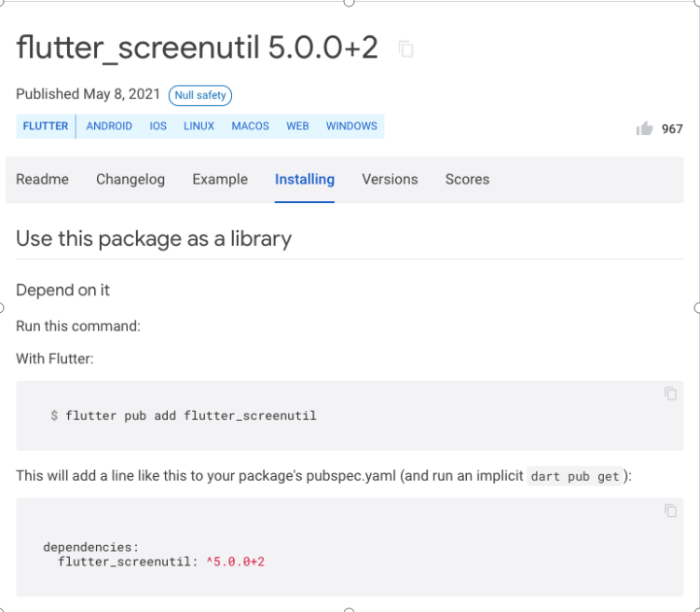Click the WINDOWS platform tag
This screenshot has height=612, width=700.
351,127
